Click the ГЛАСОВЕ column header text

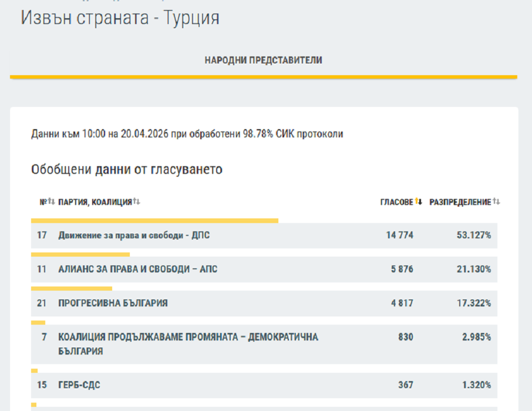click(x=396, y=202)
